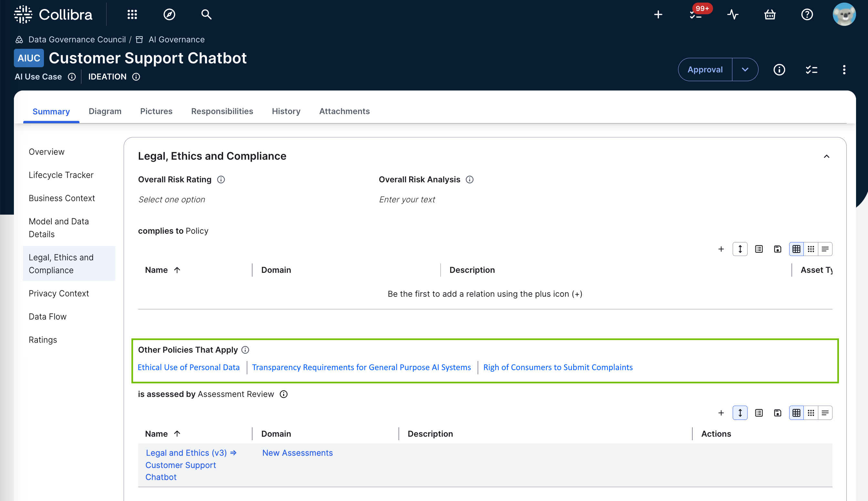868x501 pixels.
Task: Click the New Assessments domain link
Action: click(x=297, y=453)
